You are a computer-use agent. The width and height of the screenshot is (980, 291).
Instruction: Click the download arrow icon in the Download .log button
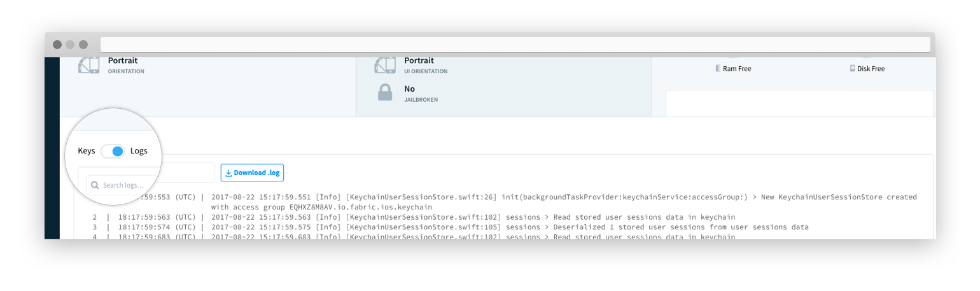(229, 173)
